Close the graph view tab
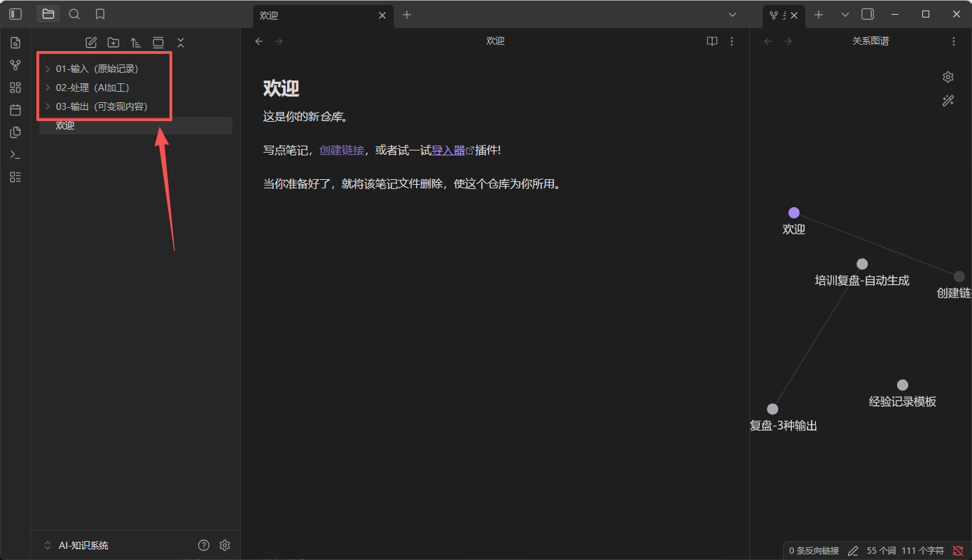 click(x=794, y=15)
